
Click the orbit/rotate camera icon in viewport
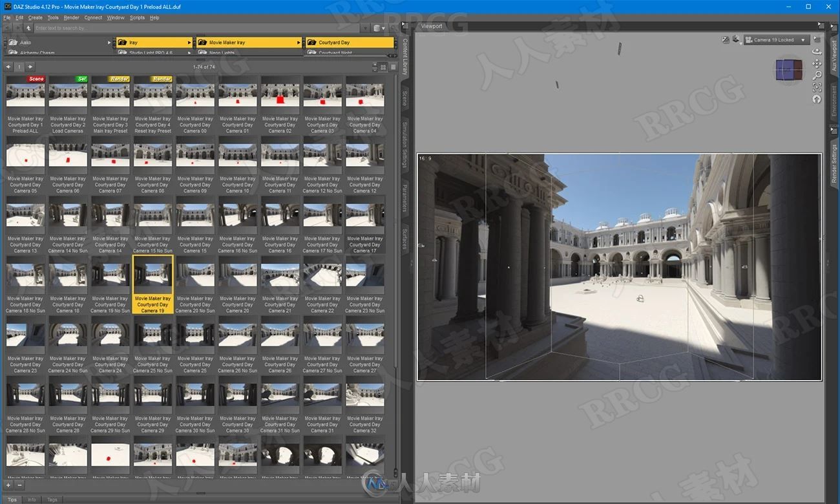click(817, 52)
